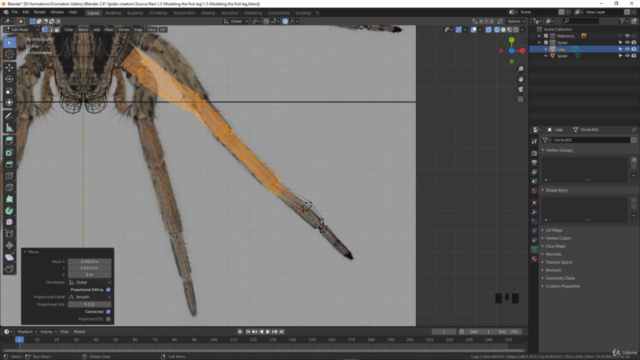Click the current frame number field
Viewport: 640px width, 360px height.
pos(444,332)
